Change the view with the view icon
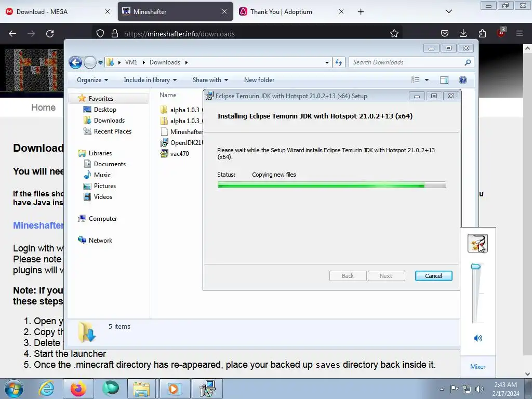Viewport: 532px width, 399px height. [x=416, y=80]
